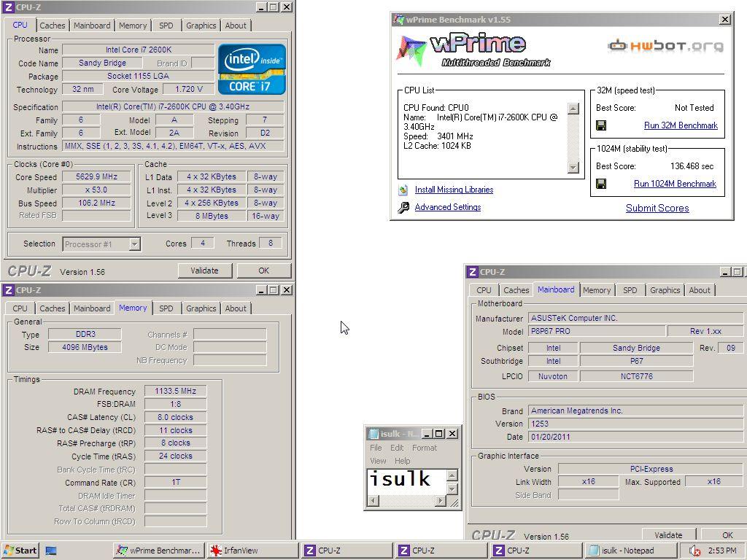747x560 pixels.
Task: Click the Install Missing Libraries icon
Action: (x=403, y=190)
